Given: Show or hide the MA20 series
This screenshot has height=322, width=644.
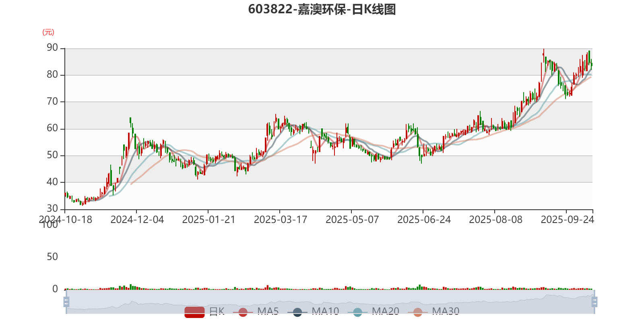Looking at the screenshot, I should 374,312.
